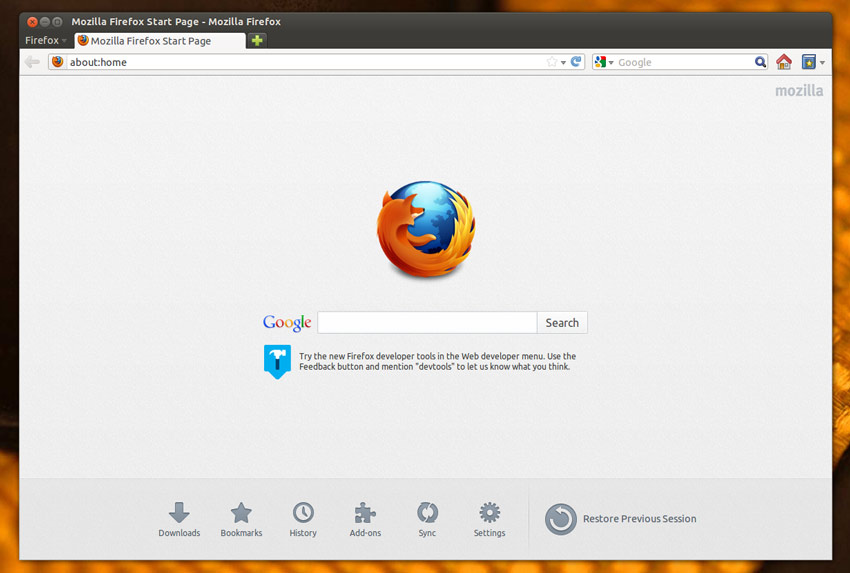Open the History clock icon
The image size is (850, 573).
click(303, 512)
